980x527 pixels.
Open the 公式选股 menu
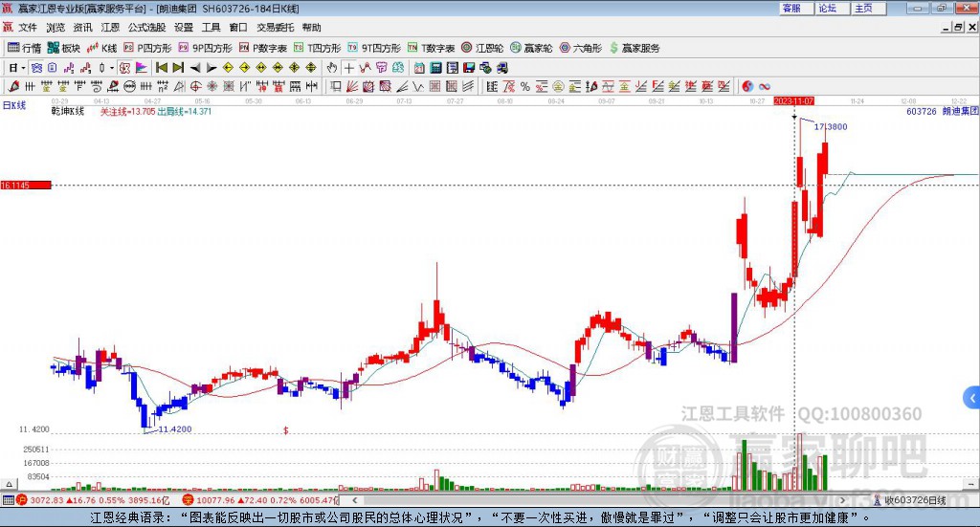146,28
